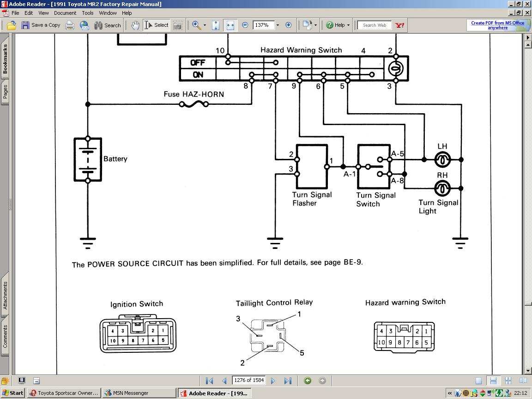Expand the Help dropdown arrow

click(x=348, y=25)
